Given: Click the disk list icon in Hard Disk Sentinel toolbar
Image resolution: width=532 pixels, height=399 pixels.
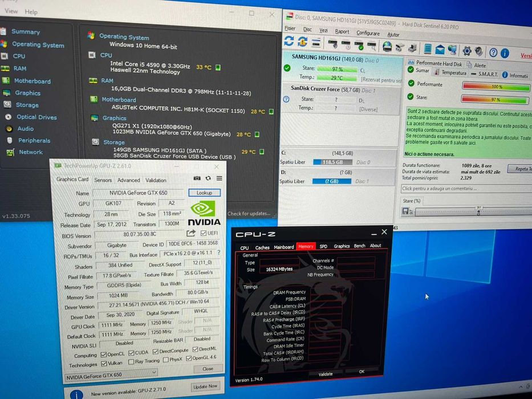Looking at the screenshot, I should coord(316,42).
